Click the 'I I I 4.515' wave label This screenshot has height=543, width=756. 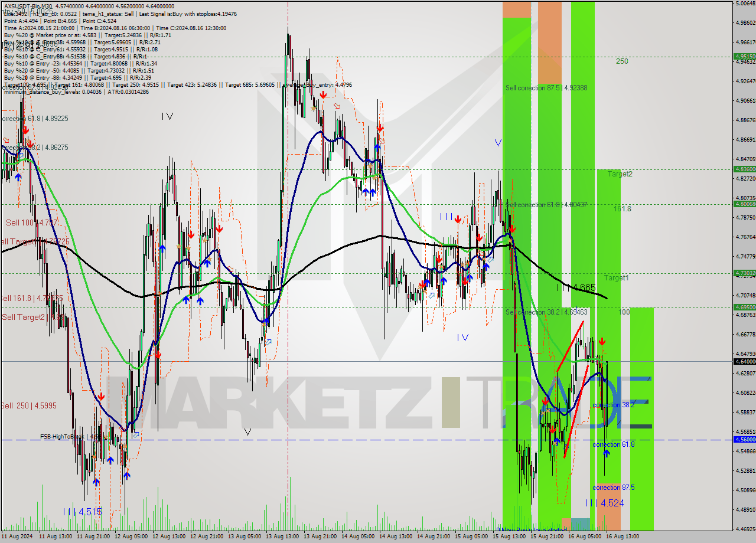pos(82,512)
